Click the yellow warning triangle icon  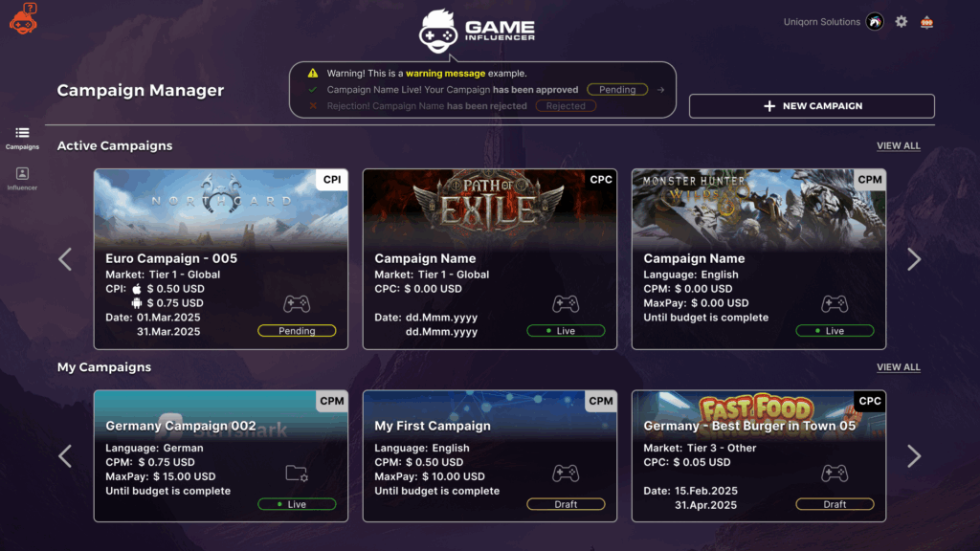tap(313, 73)
